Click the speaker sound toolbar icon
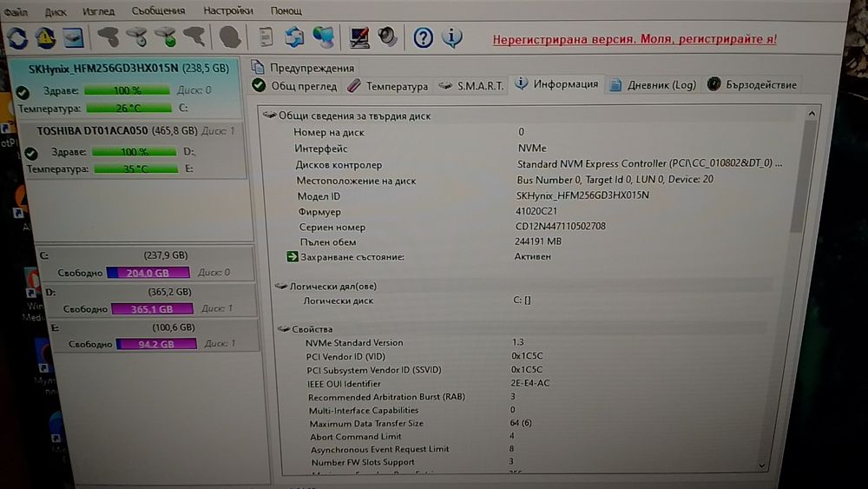This screenshot has height=489, width=868. point(387,37)
